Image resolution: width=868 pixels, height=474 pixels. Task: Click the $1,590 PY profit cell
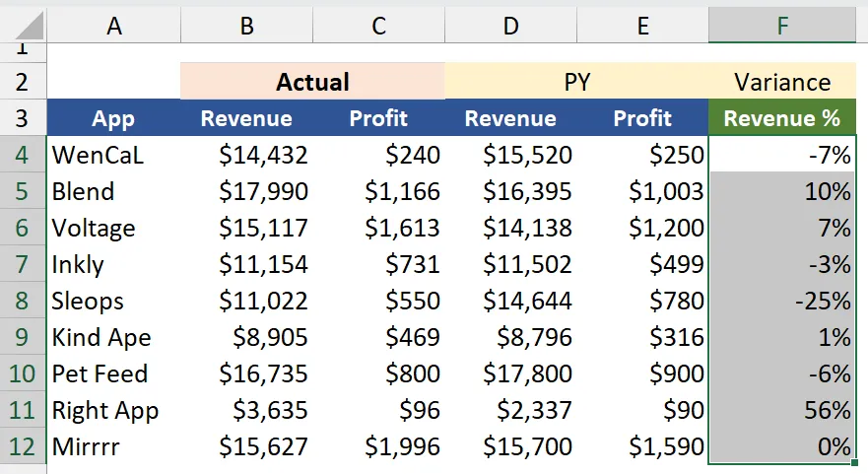(x=642, y=446)
